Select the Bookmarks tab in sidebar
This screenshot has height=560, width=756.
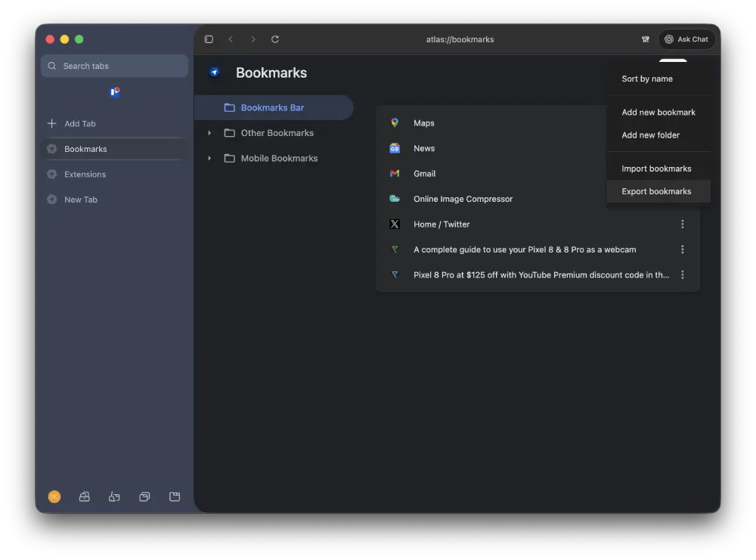(115, 149)
